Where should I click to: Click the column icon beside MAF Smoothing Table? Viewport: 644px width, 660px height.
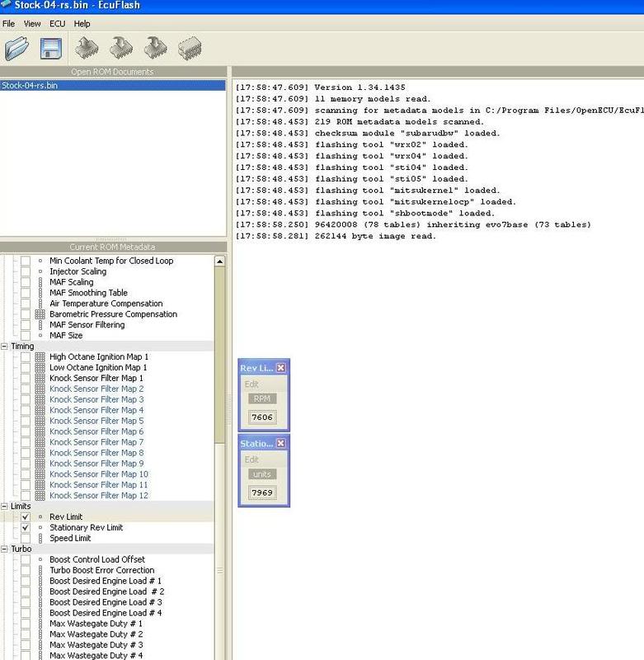click(40, 293)
